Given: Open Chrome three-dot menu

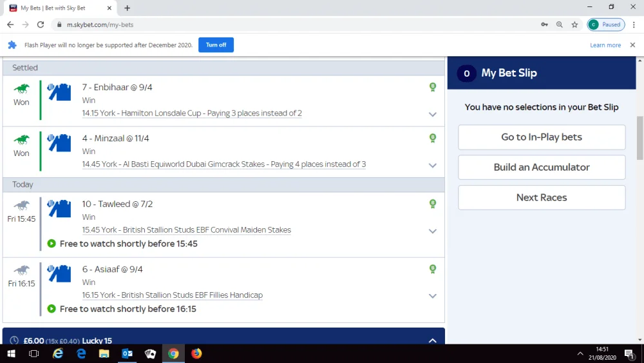Looking at the screenshot, I should click(634, 25).
